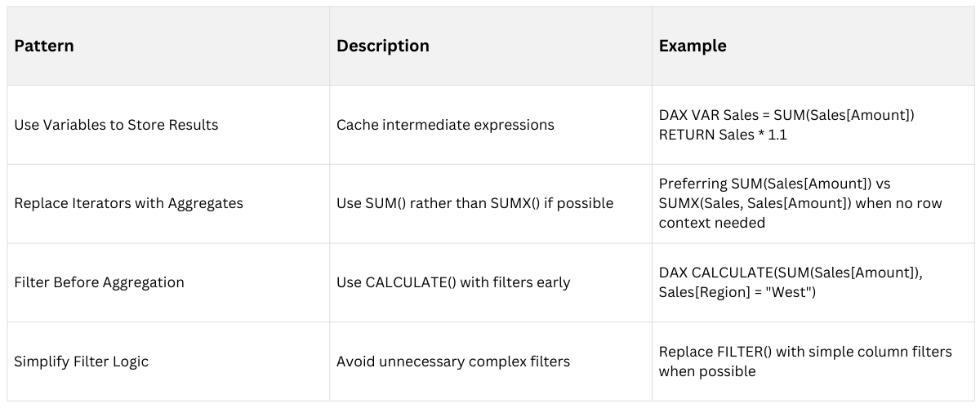
Task: Click the Example column header
Action: (692, 46)
